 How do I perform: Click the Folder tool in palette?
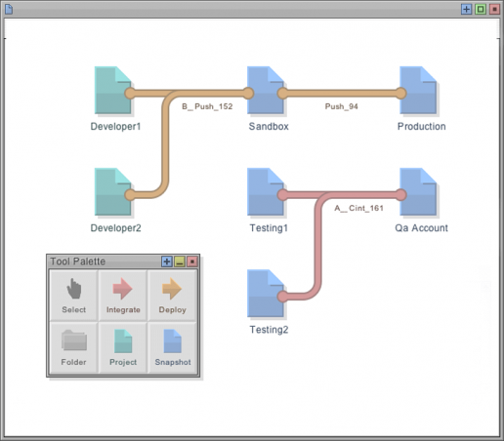(74, 347)
